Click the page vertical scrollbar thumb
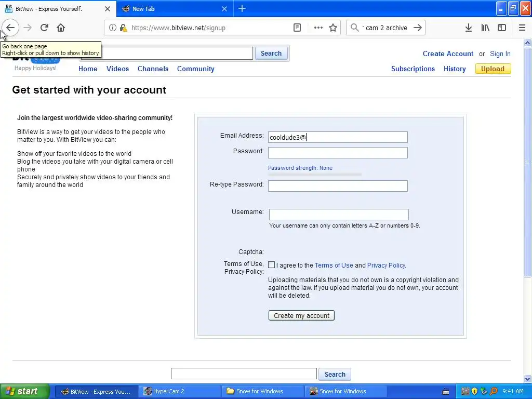 (x=527, y=162)
